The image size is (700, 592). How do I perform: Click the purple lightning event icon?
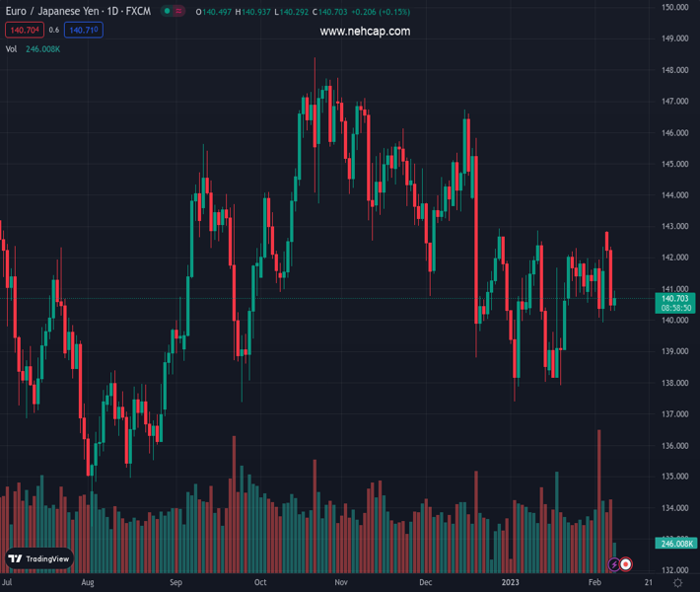pyautogui.click(x=614, y=564)
